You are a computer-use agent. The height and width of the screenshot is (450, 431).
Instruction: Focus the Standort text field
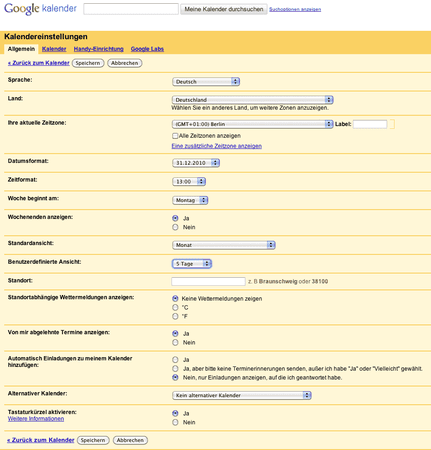pyautogui.click(x=208, y=281)
